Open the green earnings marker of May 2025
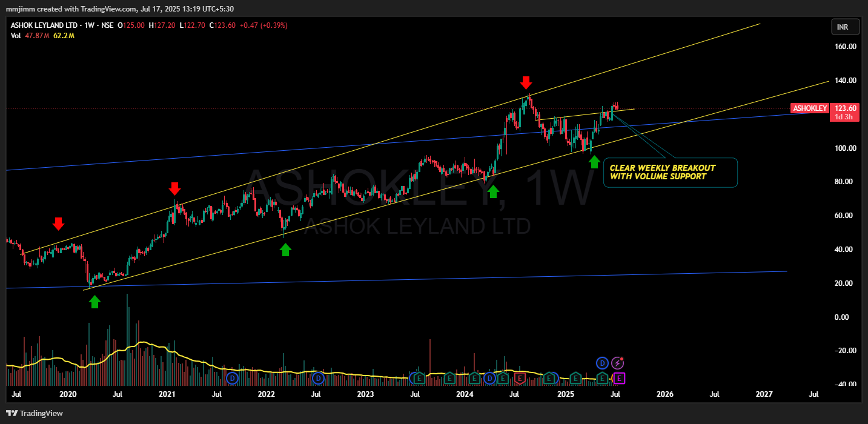868x424 pixels. pos(602,379)
